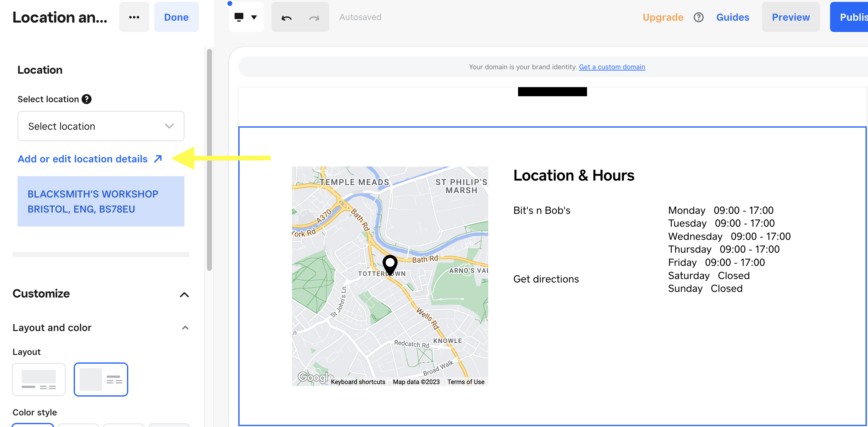
Task: Undo the last change
Action: tap(286, 18)
